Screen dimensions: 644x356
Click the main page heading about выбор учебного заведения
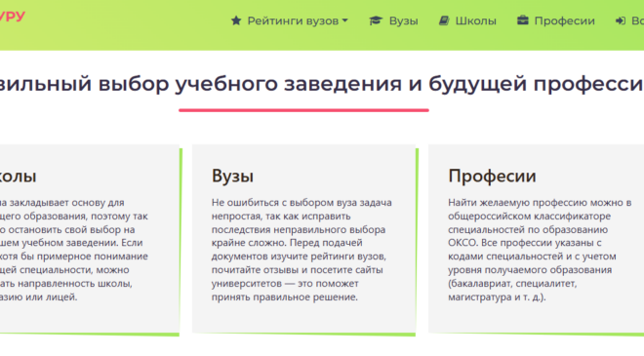[322, 84]
